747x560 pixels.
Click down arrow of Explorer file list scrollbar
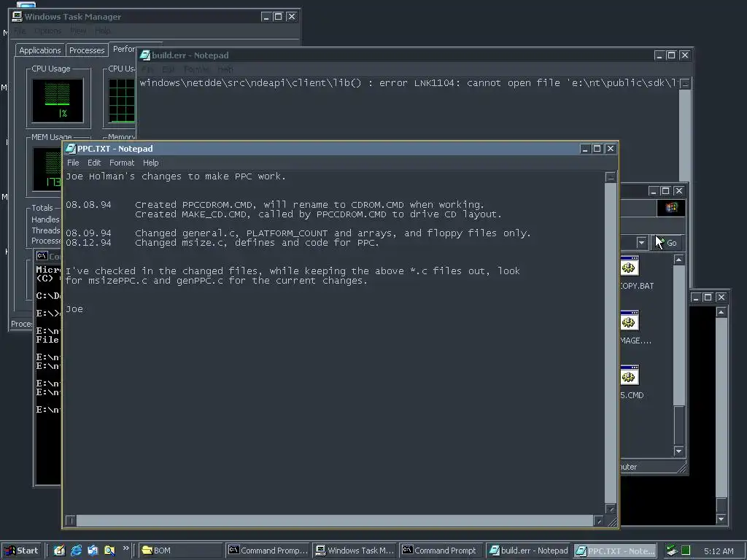point(679,451)
